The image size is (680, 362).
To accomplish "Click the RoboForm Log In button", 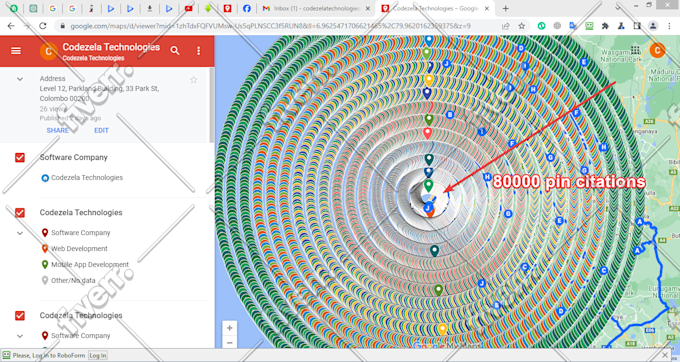I will click(x=98, y=355).
